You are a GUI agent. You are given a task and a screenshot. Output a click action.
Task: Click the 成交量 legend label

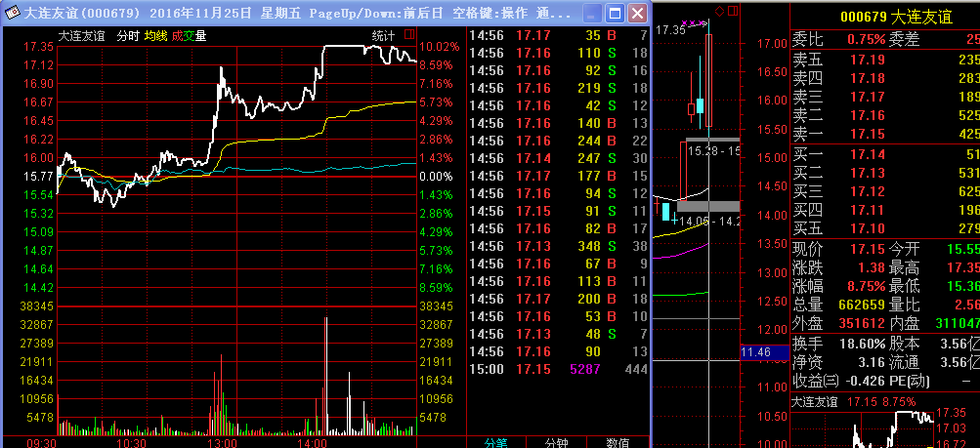pos(189,36)
